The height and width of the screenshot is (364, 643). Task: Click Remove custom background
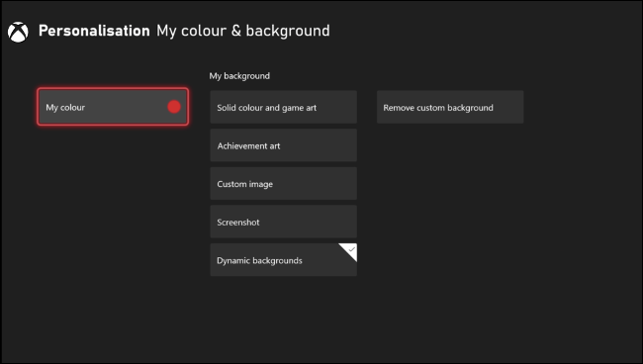[x=450, y=107]
